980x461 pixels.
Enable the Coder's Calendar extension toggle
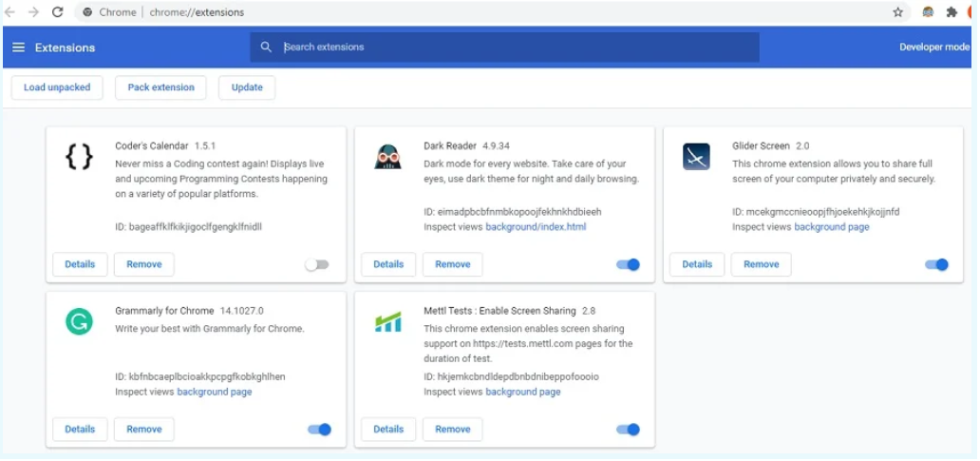coord(317,264)
